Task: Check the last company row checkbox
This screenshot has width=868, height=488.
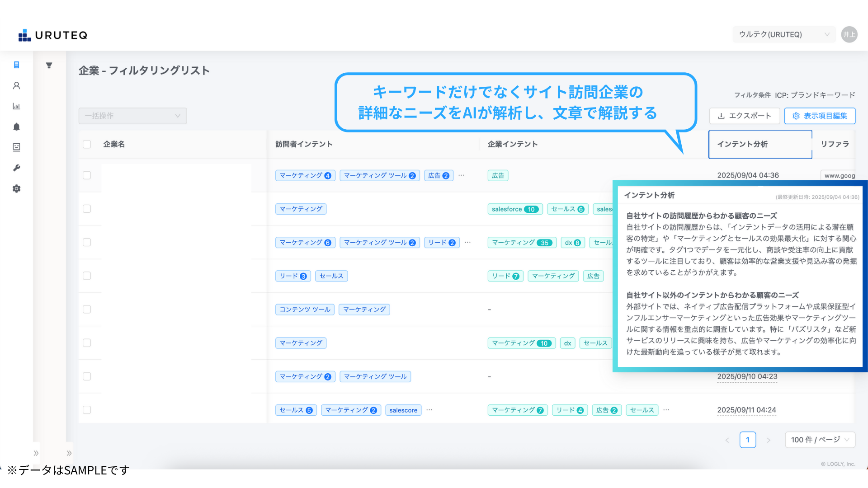Action: click(x=87, y=410)
